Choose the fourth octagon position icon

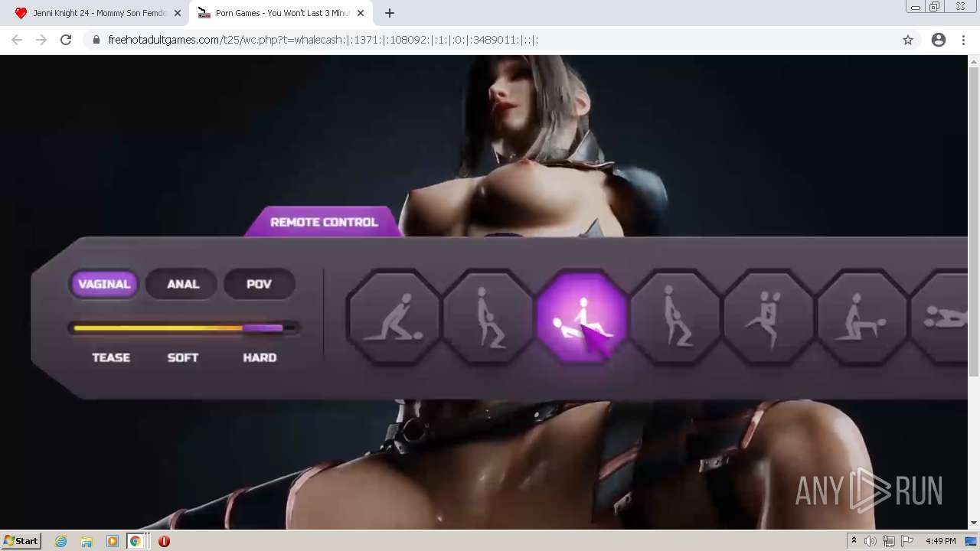(676, 317)
